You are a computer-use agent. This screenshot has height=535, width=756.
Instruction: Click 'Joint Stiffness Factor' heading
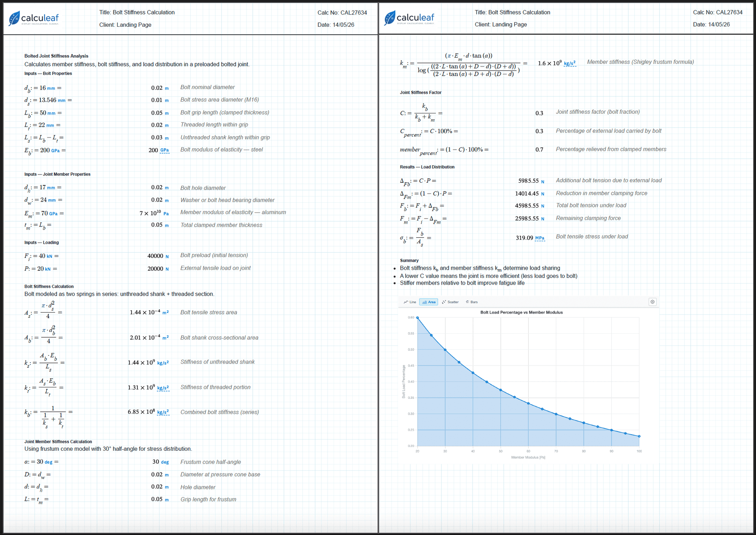421,93
